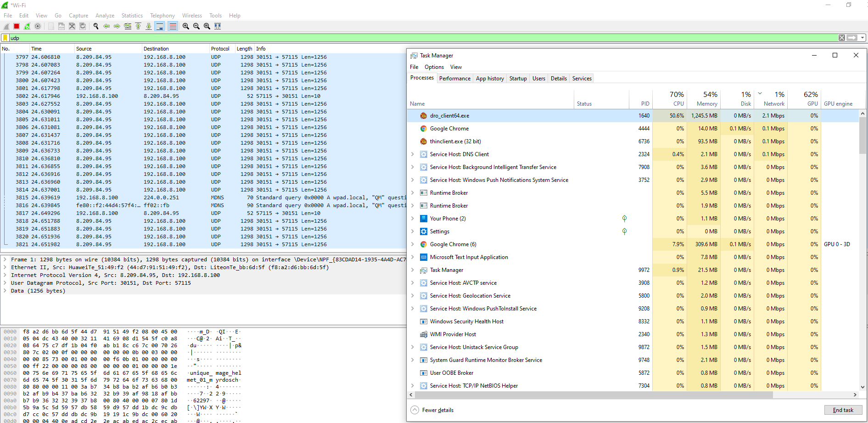This screenshot has height=423, width=868.
Task: Select the WMI Provider Host process
Action: click(633, 334)
